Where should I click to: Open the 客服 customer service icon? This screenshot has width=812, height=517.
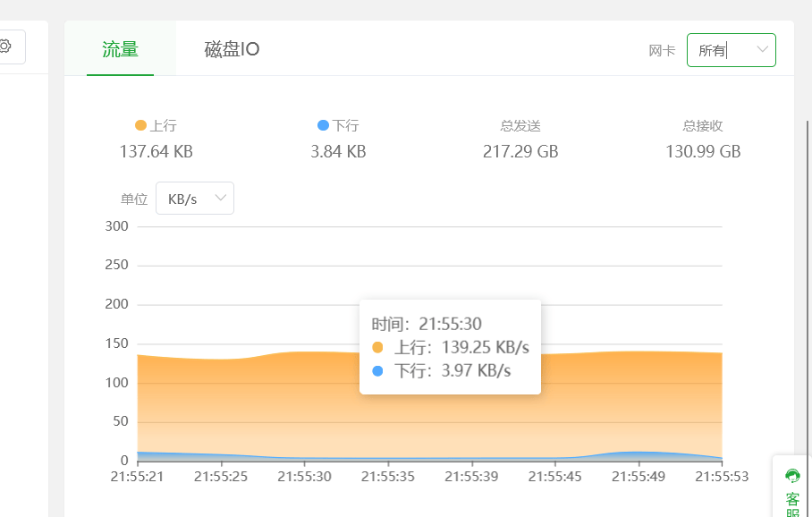coord(792,476)
